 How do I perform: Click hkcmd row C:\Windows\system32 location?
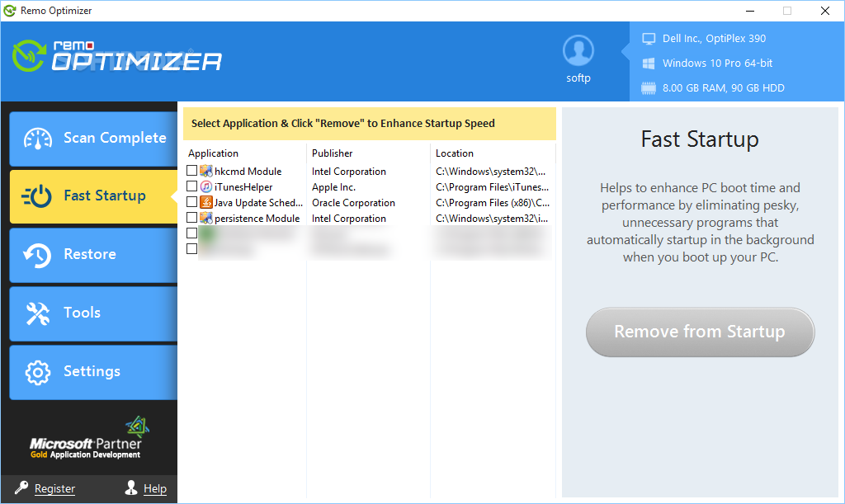click(490, 172)
